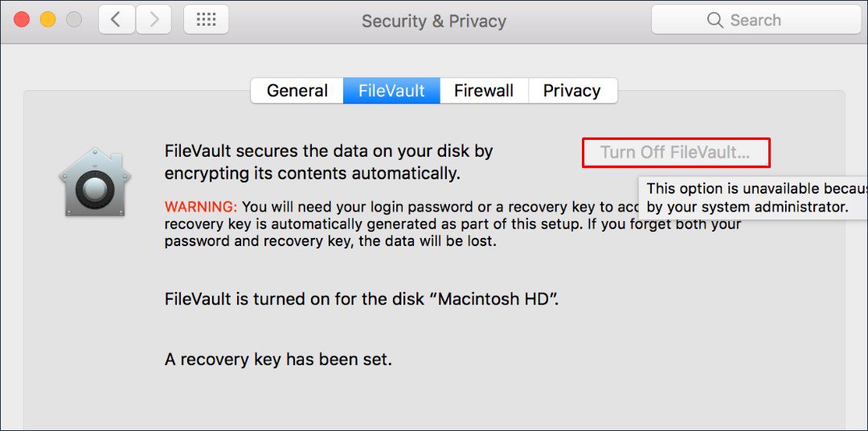Show all preferences with grid button
This screenshot has height=431, width=868.
[206, 20]
